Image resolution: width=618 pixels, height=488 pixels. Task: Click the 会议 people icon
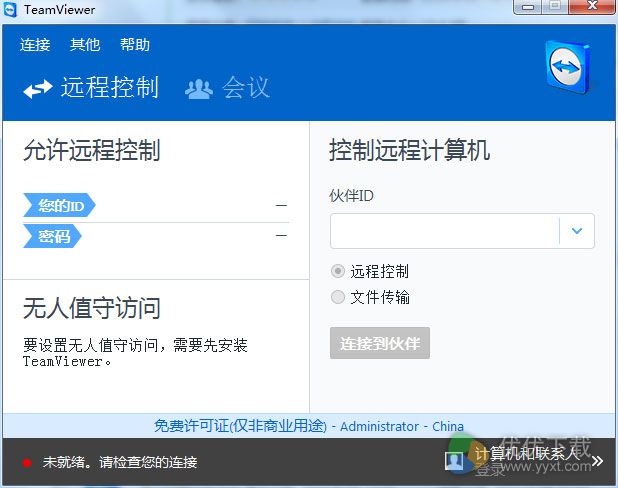tap(199, 89)
